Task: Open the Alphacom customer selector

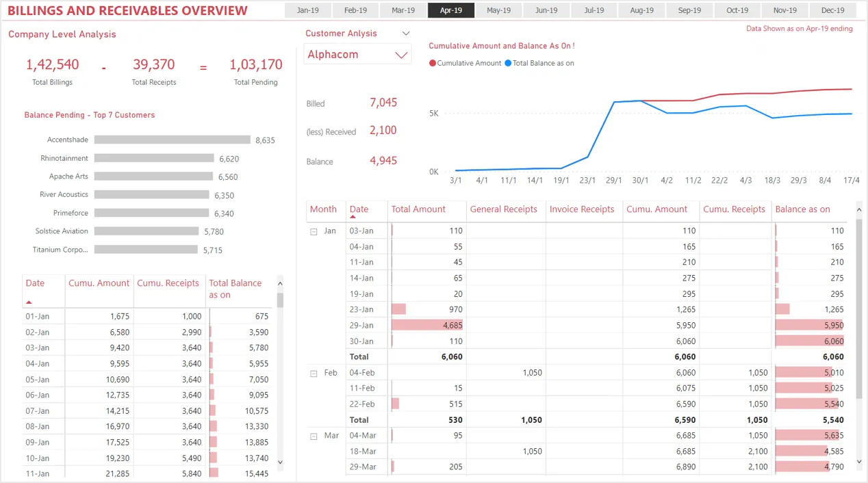Action: 357,55
